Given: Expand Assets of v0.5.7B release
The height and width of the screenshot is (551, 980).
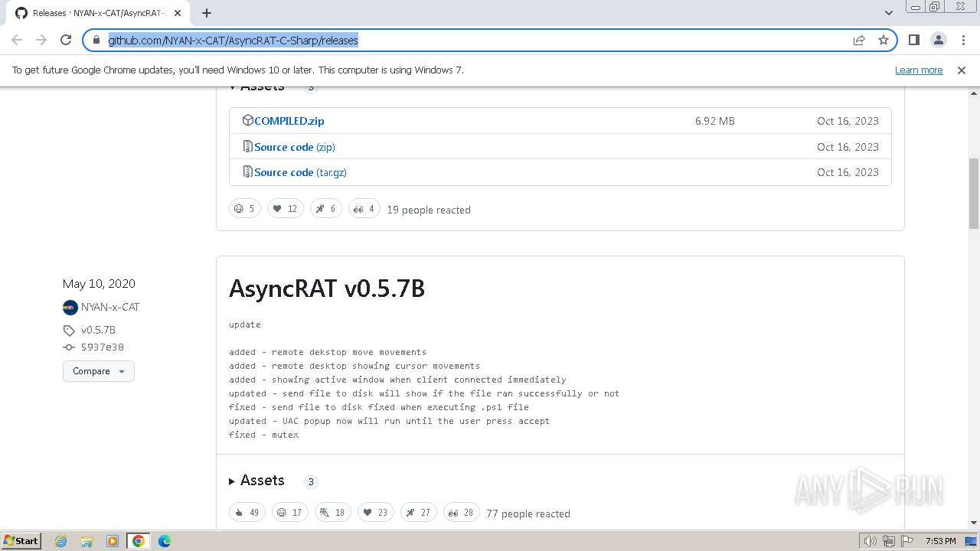Looking at the screenshot, I should (x=256, y=481).
